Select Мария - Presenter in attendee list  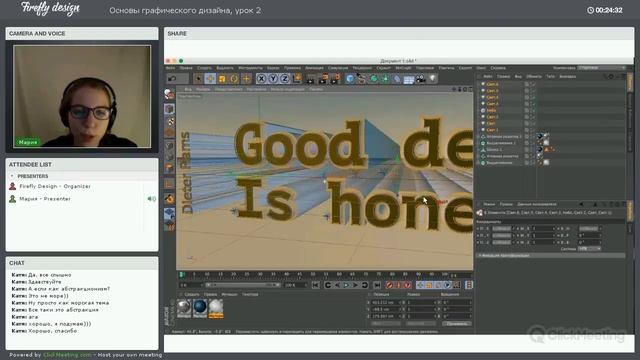click(45, 199)
